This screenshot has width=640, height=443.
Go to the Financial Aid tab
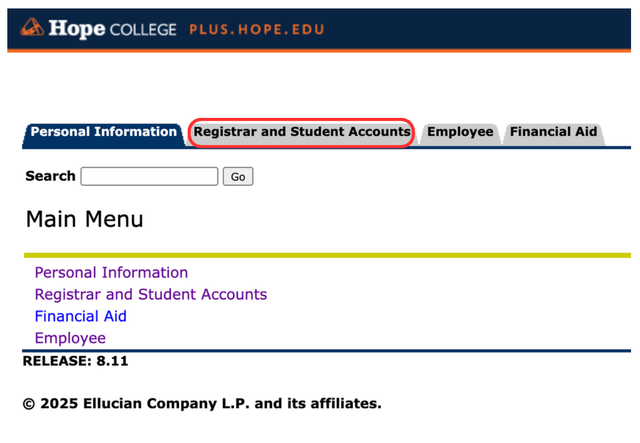click(553, 133)
